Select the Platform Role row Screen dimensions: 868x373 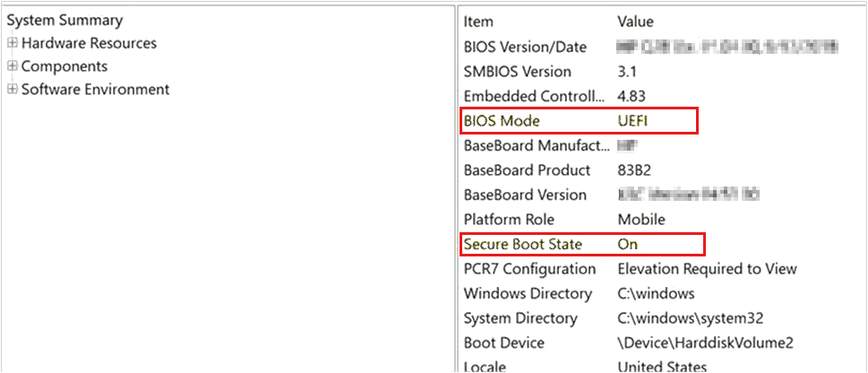pyautogui.click(x=508, y=220)
